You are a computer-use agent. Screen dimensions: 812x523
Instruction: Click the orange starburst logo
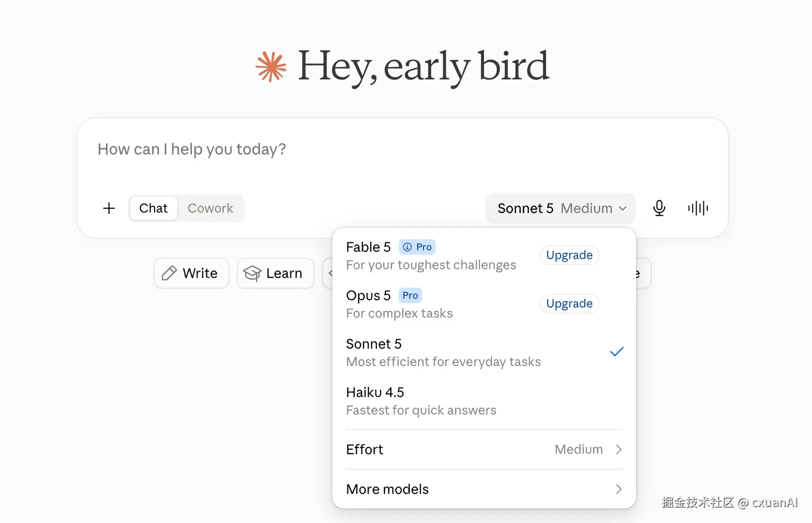click(x=271, y=66)
